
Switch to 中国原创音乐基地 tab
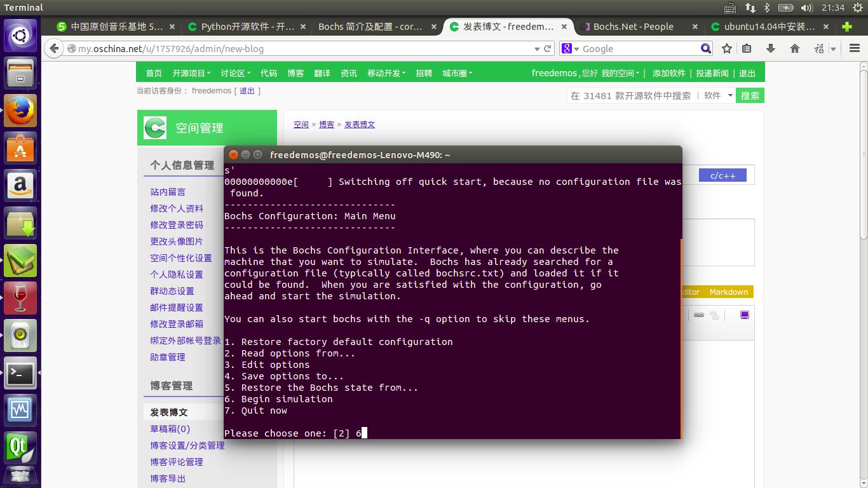tap(116, 27)
